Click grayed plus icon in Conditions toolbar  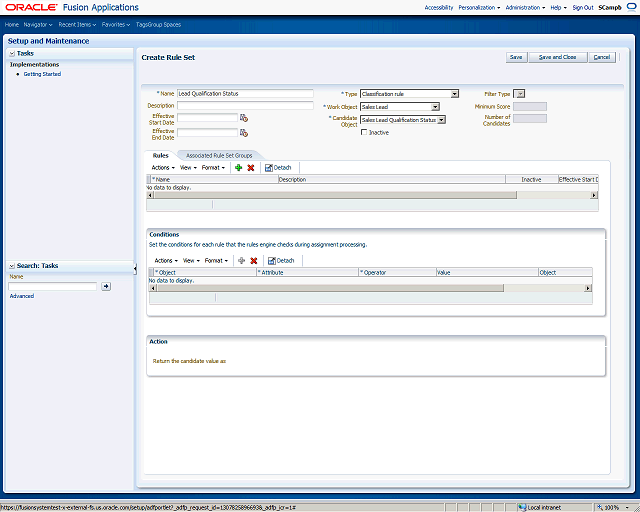242,260
